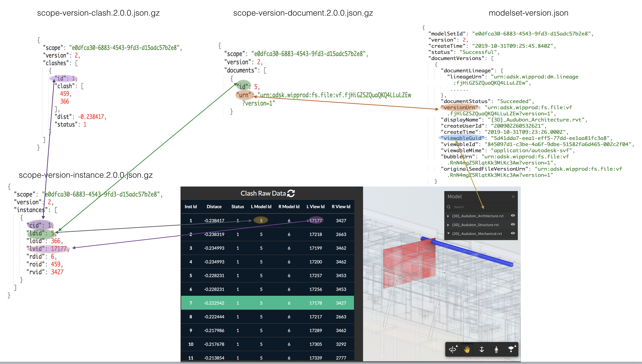Collapse {3D}_Audubon_Mechanical.rvt tree node
Viewport: 642px width, 364px height.
click(448, 233)
